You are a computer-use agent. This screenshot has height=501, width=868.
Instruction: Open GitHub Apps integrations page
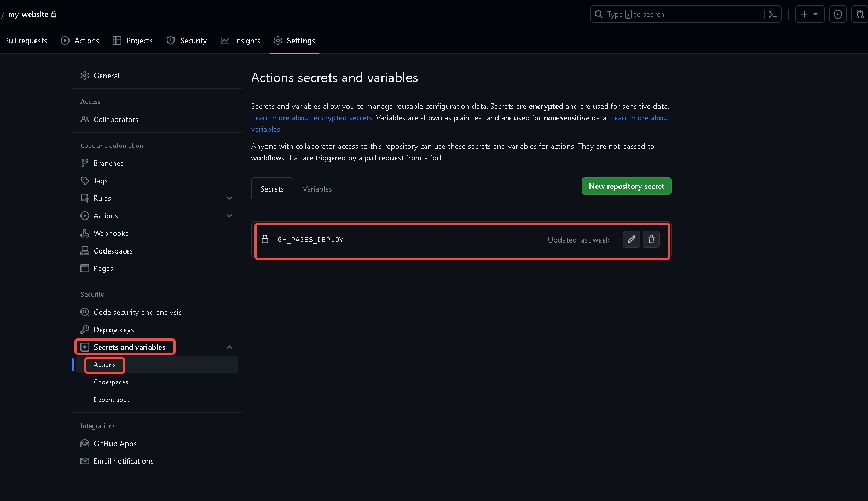pyautogui.click(x=115, y=444)
